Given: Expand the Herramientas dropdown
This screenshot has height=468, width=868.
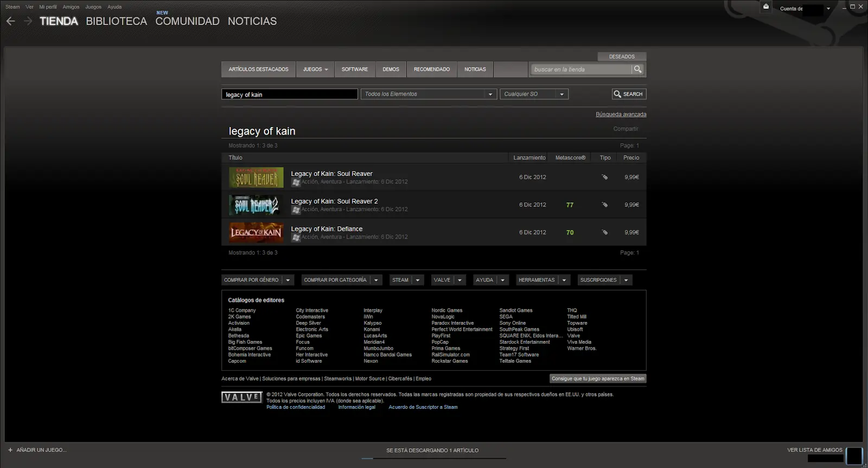Looking at the screenshot, I should 564,280.
